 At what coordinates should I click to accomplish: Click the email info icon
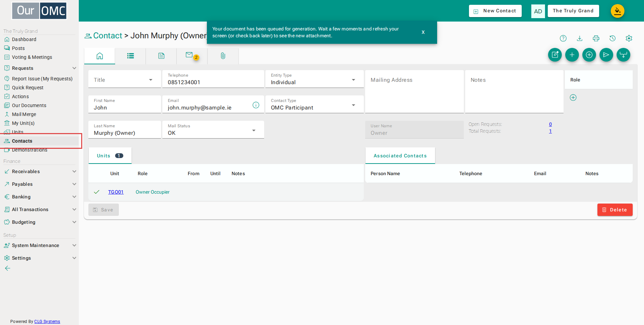[256, 105]
